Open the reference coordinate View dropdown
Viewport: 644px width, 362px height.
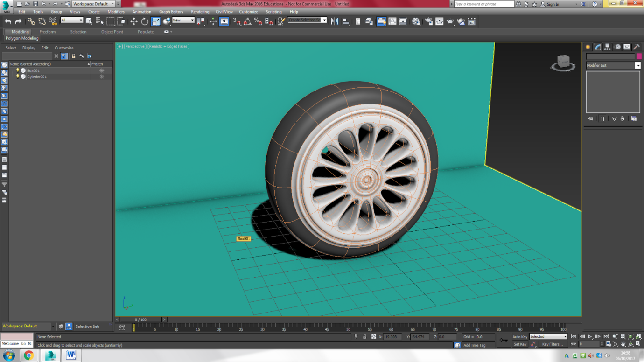click(183, 20)
